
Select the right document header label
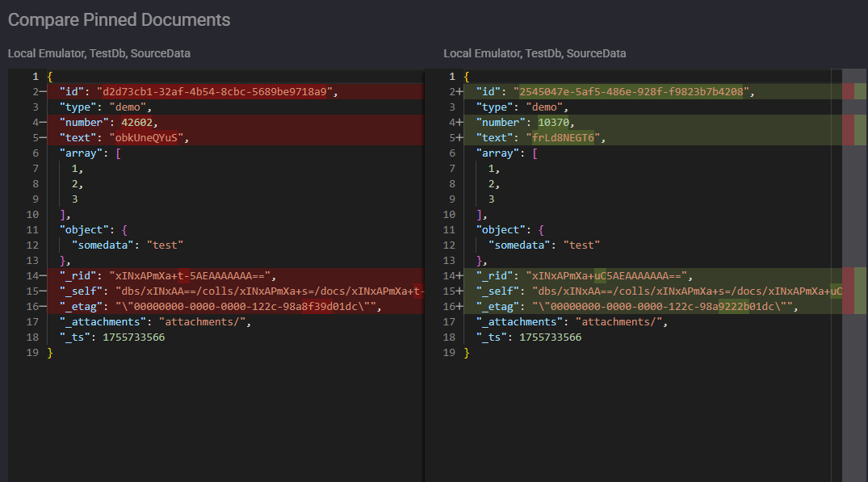pos(534,53)
